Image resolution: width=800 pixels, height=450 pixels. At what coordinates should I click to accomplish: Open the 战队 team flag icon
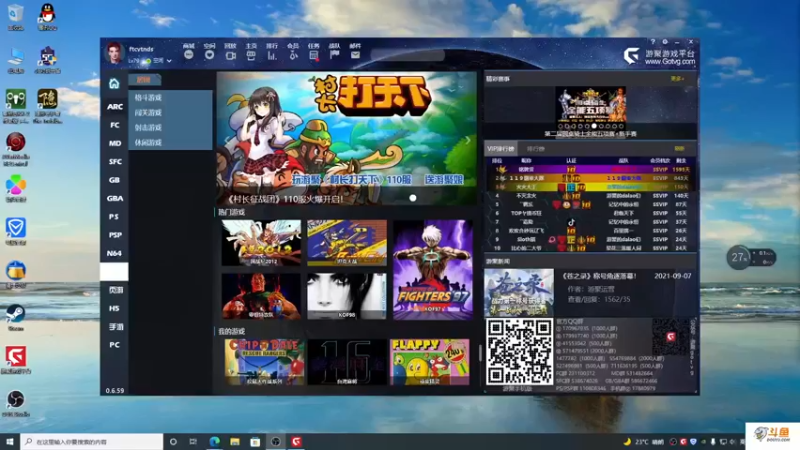(335, 55)
